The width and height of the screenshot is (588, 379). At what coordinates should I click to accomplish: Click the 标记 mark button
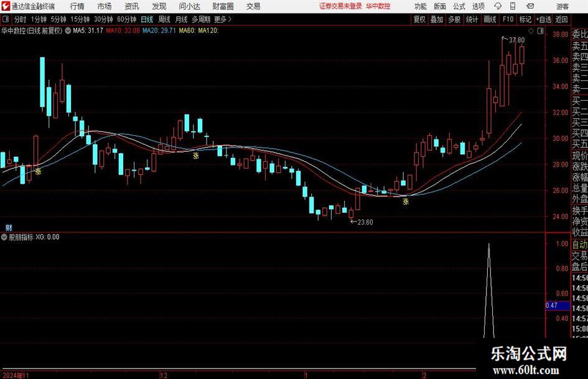(x=525, y=19)
